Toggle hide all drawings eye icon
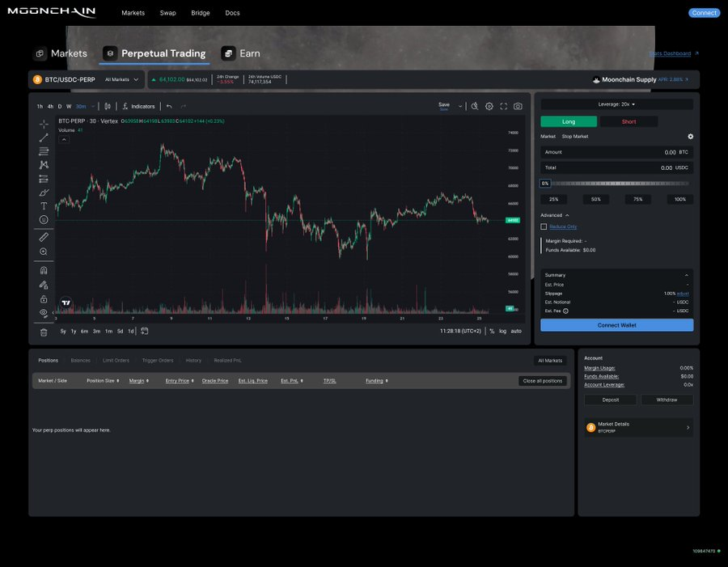The image size is (728, 567). click(44, 312)
